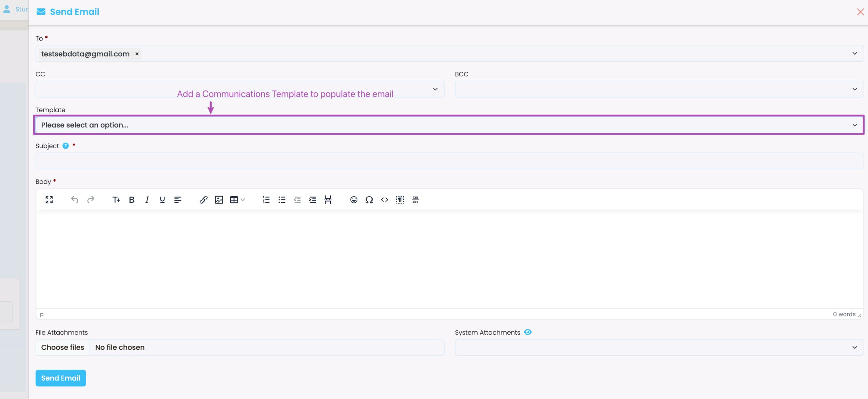
Task: Open special characters Omega icon
Action: click(369, 200)
